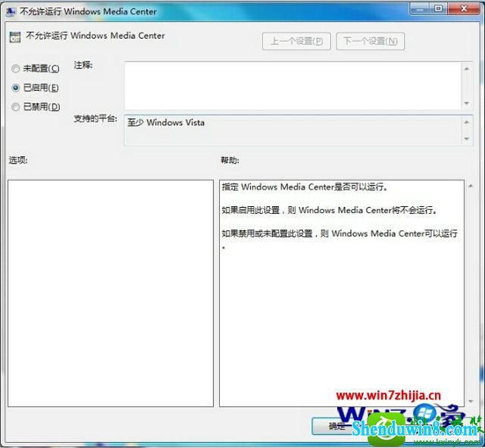Close the dialog with the X button
Image resolution: width=485 pixels, height=448 pixels.
click(464, 8)
